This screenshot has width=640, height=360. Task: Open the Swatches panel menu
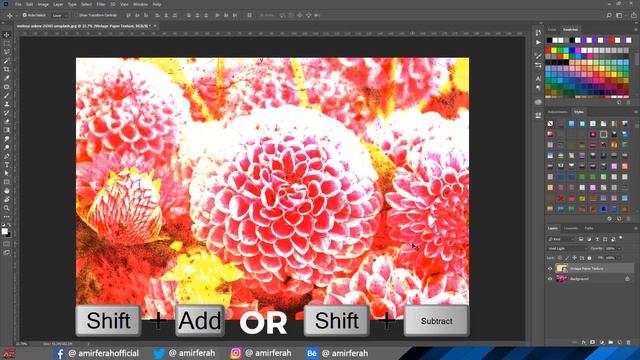[x=636, y=29]
